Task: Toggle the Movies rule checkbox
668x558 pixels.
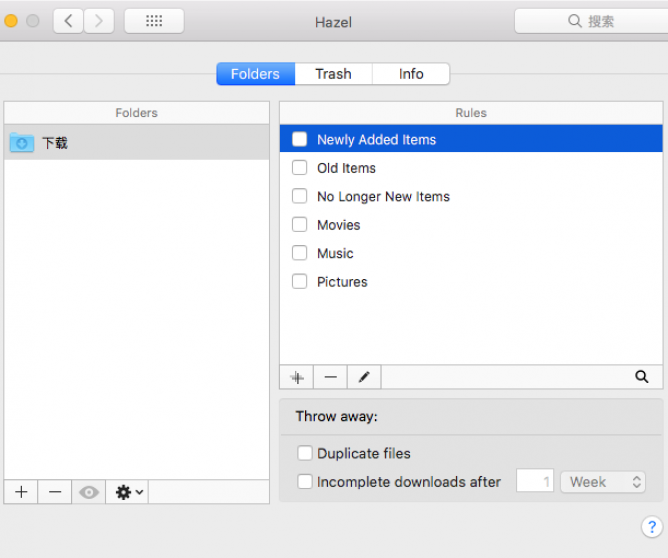Action: click(x=299, y=224)
